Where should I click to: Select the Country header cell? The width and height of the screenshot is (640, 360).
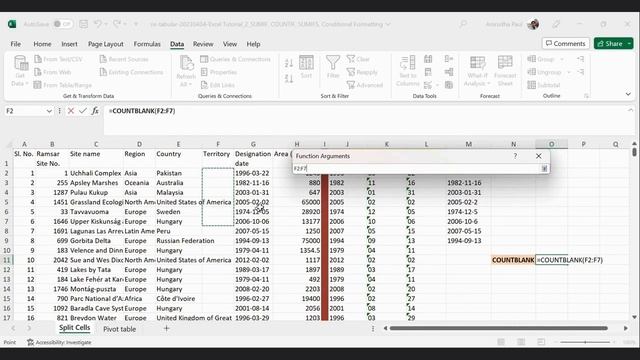pyautogui.click(x=178, y=159)
